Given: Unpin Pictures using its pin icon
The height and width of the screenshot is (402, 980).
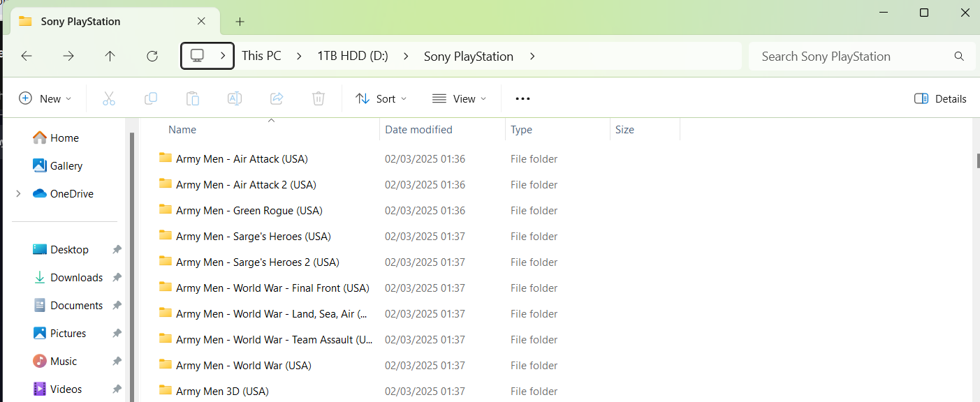Looking at the screenshot, I should pyautogui.click(x=117, y=333).
